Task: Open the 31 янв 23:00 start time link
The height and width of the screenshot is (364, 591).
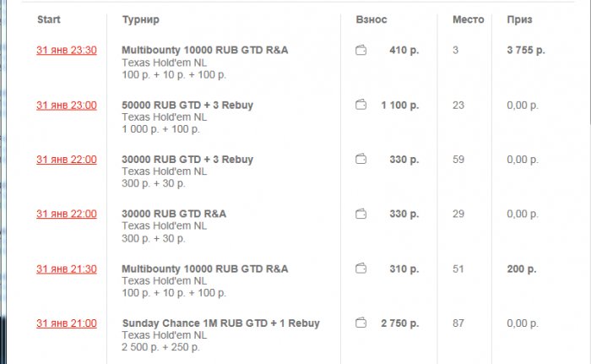Action: 66,106
